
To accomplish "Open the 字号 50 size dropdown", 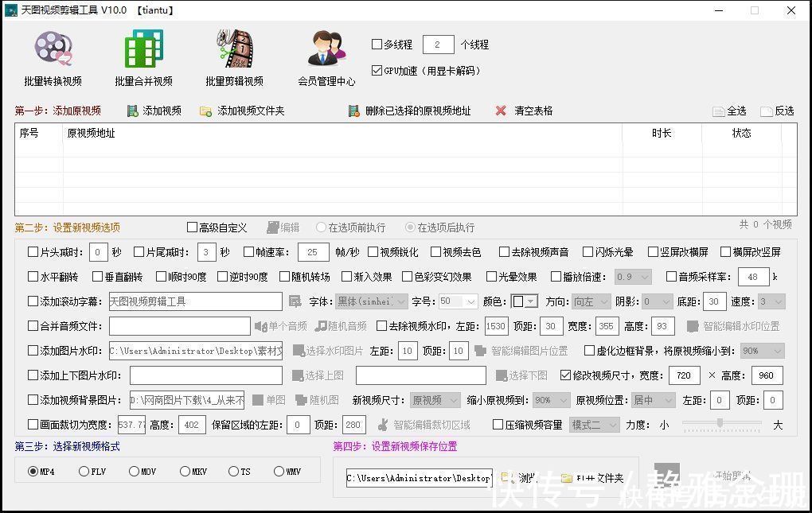I will (x=458, y=301).
